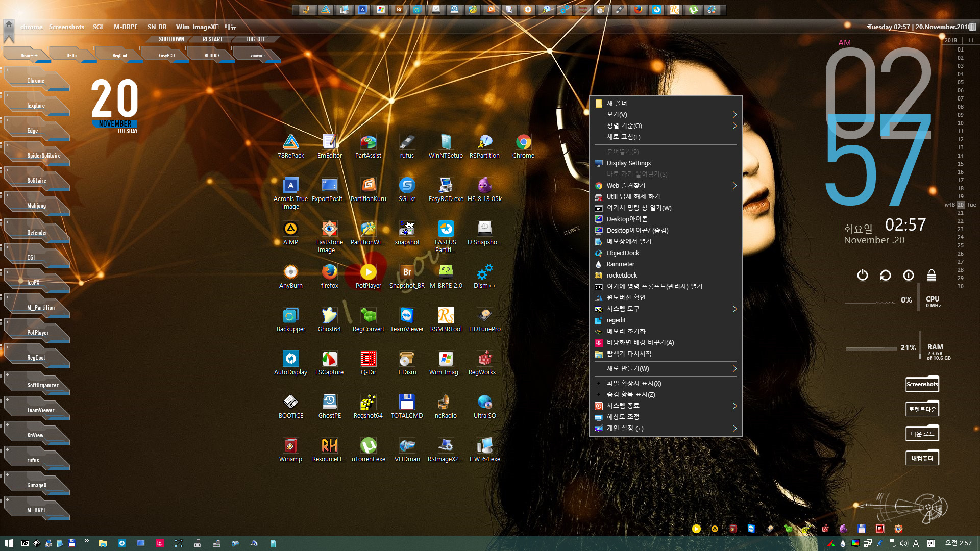
Task: Open TeamViewer desktop icon
Action: (407, 319)
